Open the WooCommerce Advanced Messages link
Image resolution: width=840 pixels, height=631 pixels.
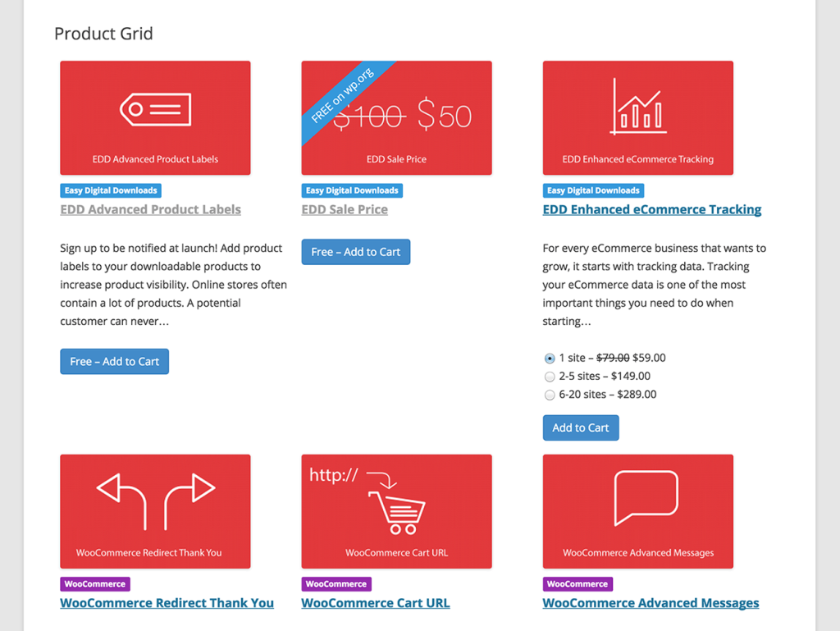(x=651, y=602)
